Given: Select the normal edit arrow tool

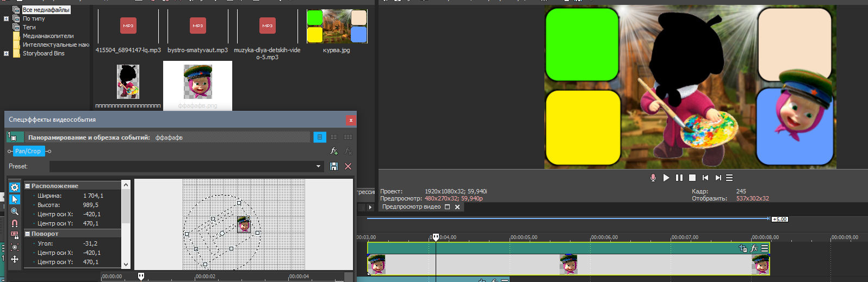Looking at the screenshot, I should (x=15, y=199).
